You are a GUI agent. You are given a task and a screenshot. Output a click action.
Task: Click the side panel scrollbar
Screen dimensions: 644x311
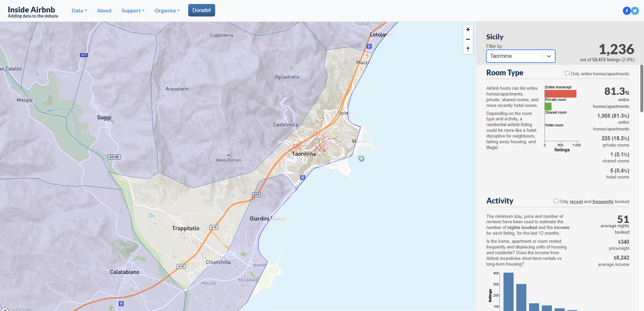click(642, 88)
